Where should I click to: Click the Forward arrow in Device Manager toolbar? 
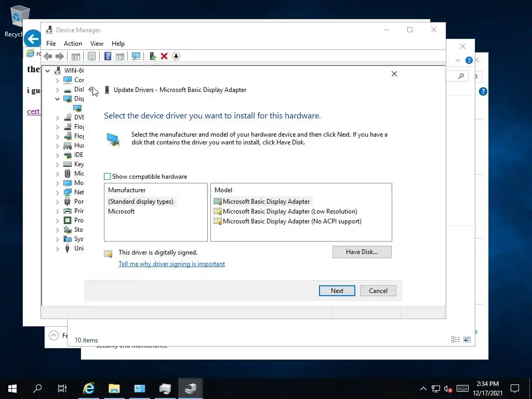(x=60, y=56)
